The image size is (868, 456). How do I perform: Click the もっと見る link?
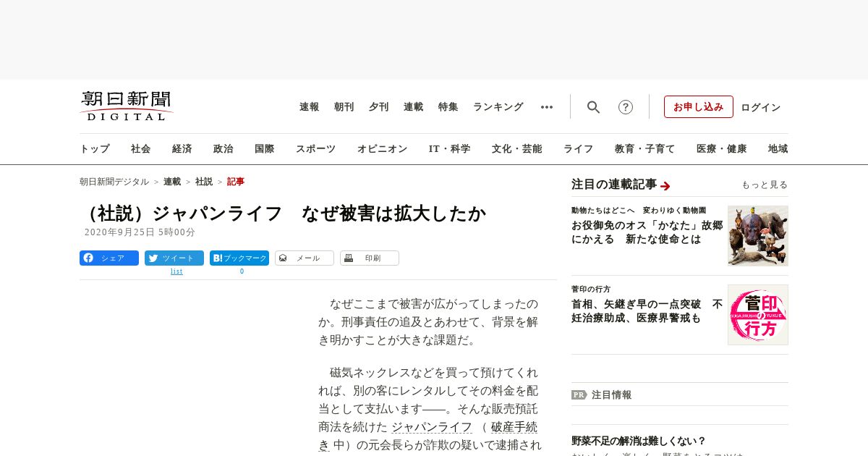pyautogui.click(x=765, y=185)
